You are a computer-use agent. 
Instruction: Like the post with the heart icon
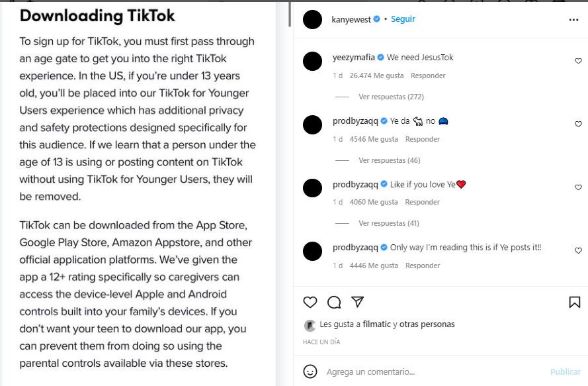pos(310,303)
